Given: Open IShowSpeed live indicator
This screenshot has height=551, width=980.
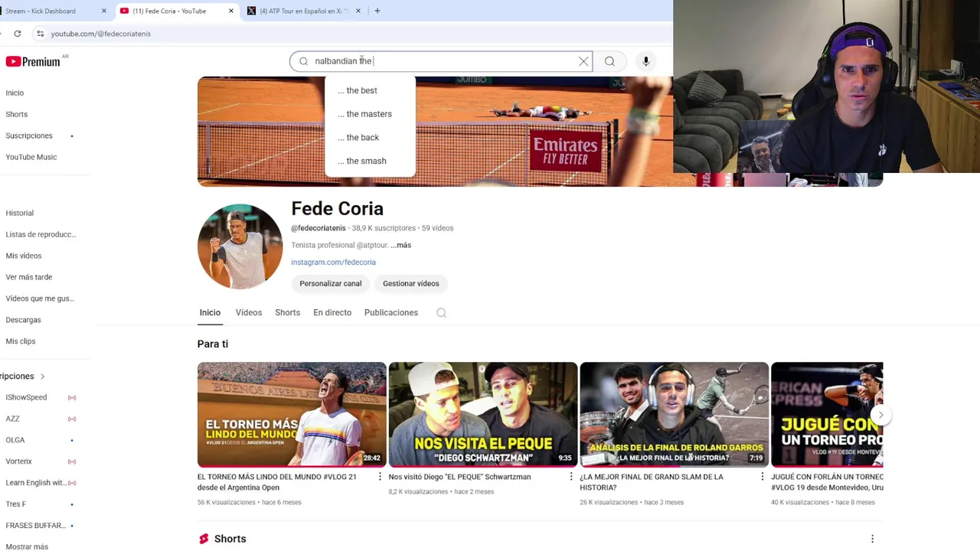Looking at the screenshot, I should coord(72,397).
